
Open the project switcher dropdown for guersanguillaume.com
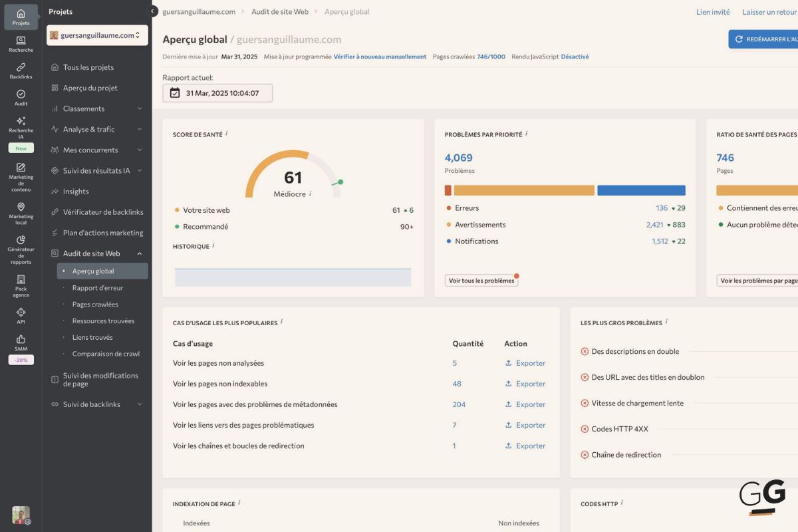97,34
